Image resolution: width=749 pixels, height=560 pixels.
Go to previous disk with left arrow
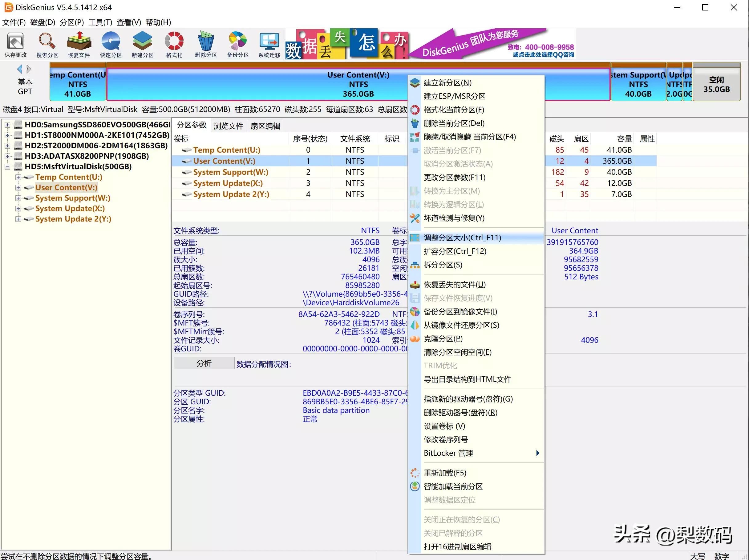(20, 69)
